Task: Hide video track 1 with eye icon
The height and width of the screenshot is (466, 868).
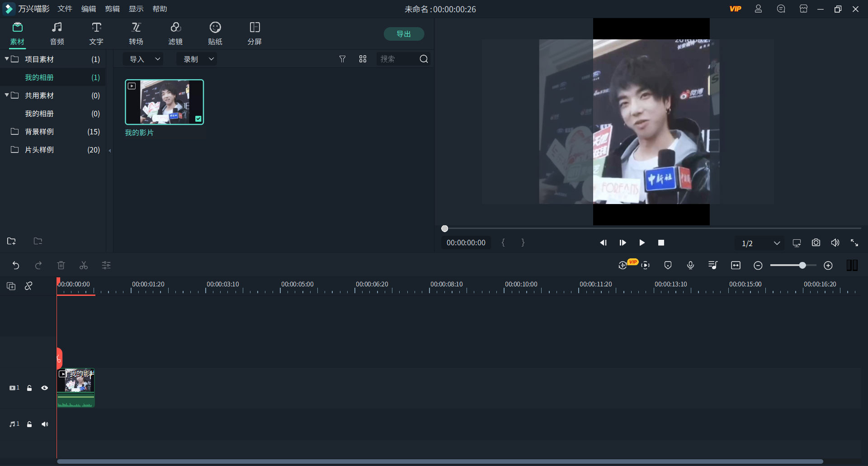Action: [x=45, y=388]
